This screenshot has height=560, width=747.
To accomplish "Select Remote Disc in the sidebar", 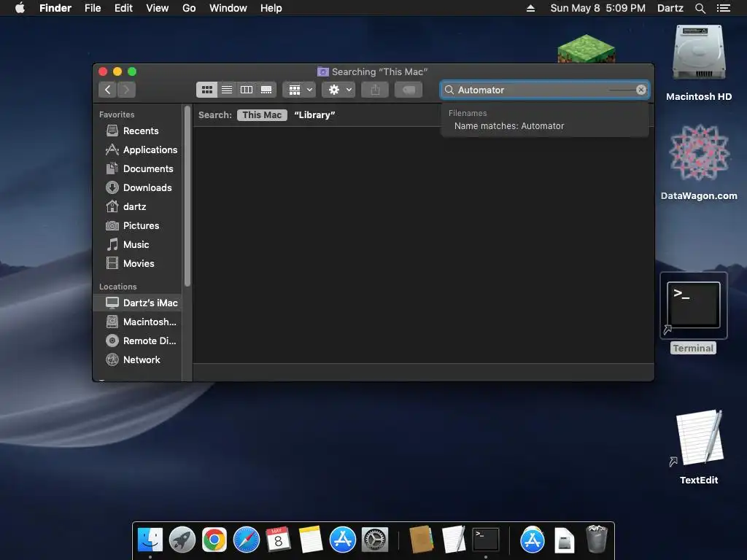I will point(138,341).
